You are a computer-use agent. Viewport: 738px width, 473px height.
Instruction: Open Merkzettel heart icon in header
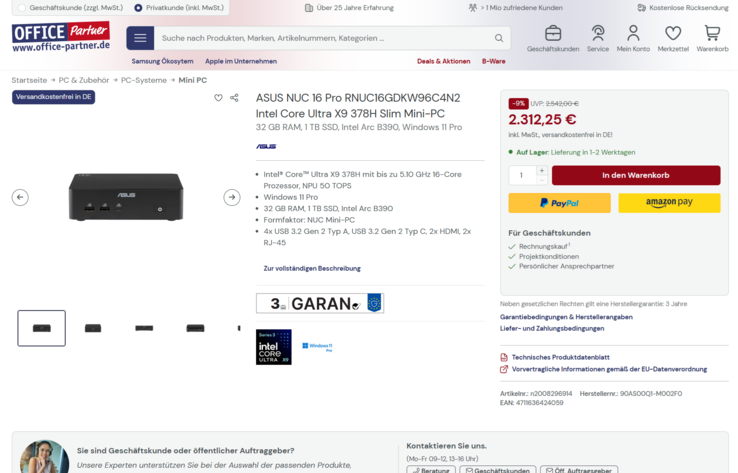tap(673, 33)
